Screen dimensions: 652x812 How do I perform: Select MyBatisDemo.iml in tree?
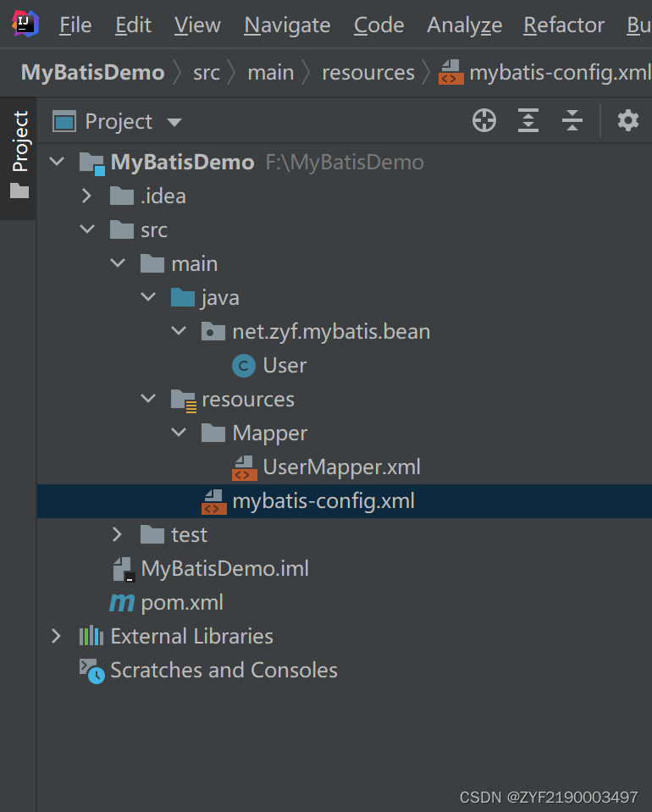[x=224, y=569]
